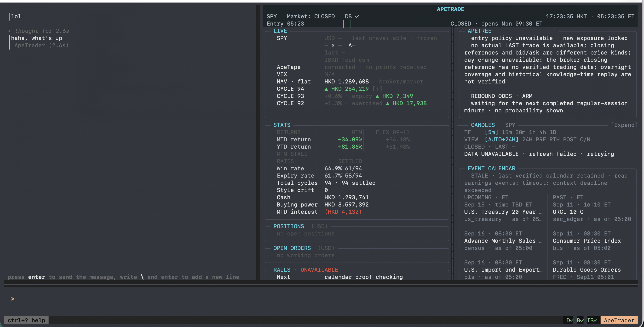This screenshot has width=644, height=327.
Task: Click the D status indicator
Action: [569, 320]
